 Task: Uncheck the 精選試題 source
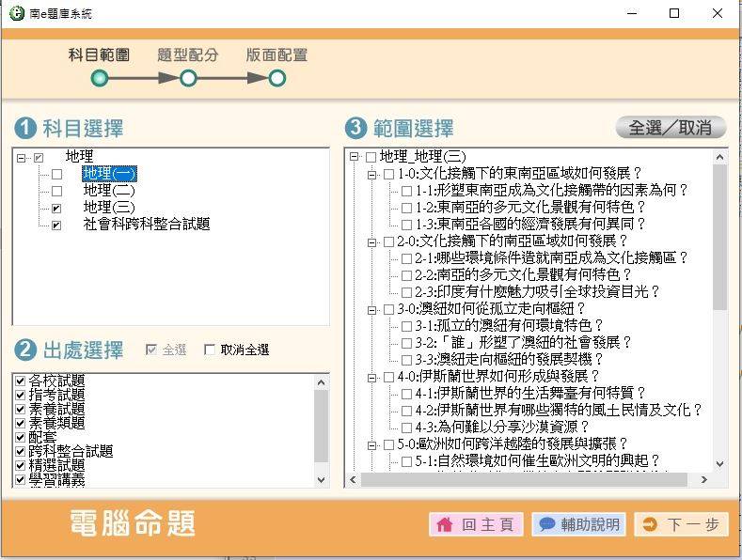pos(21,465)
